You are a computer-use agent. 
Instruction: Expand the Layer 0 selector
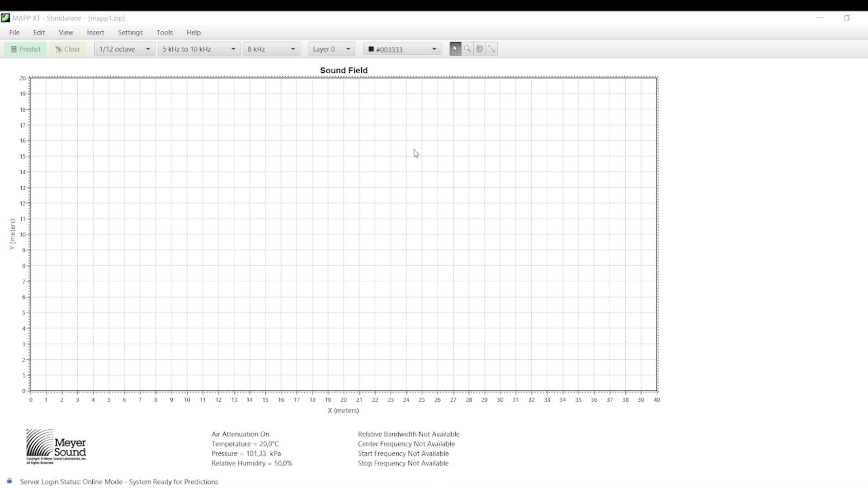(x=331, y=49)
